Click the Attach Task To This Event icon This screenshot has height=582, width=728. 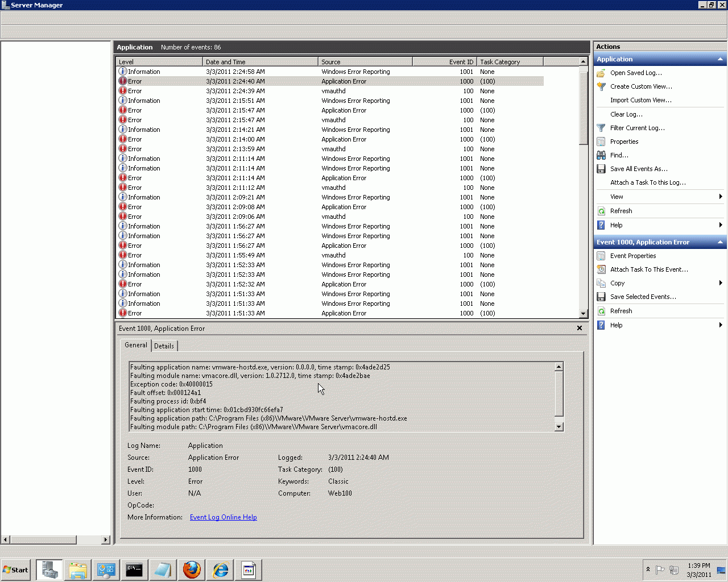pos(601,269)
